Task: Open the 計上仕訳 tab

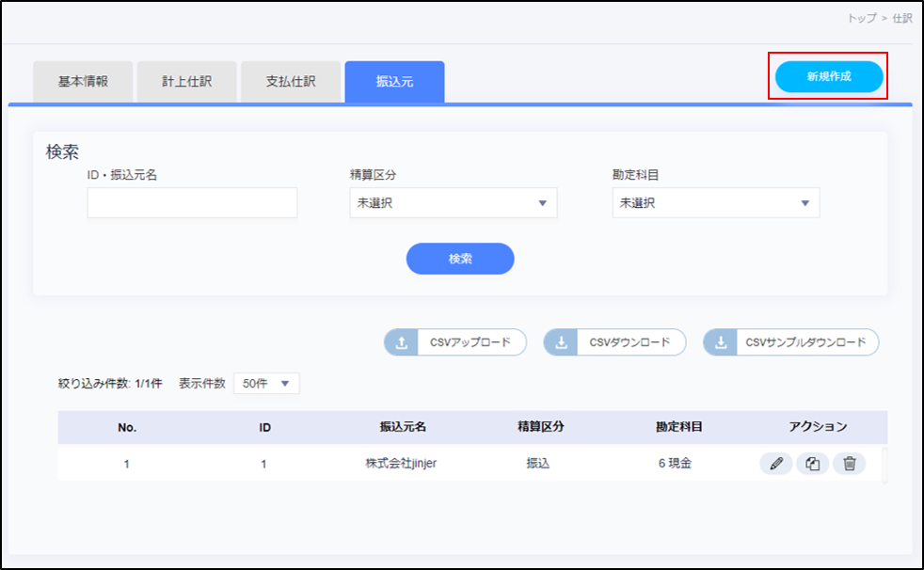Action: pos(186,82)
